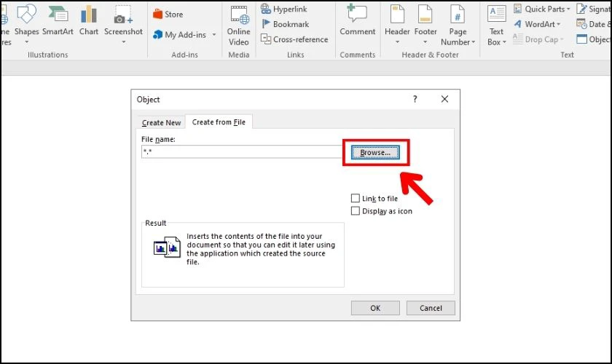The height and width of the screenshot is (364, 612).
Task: Open the Footer options
Action: coord(425,23)
